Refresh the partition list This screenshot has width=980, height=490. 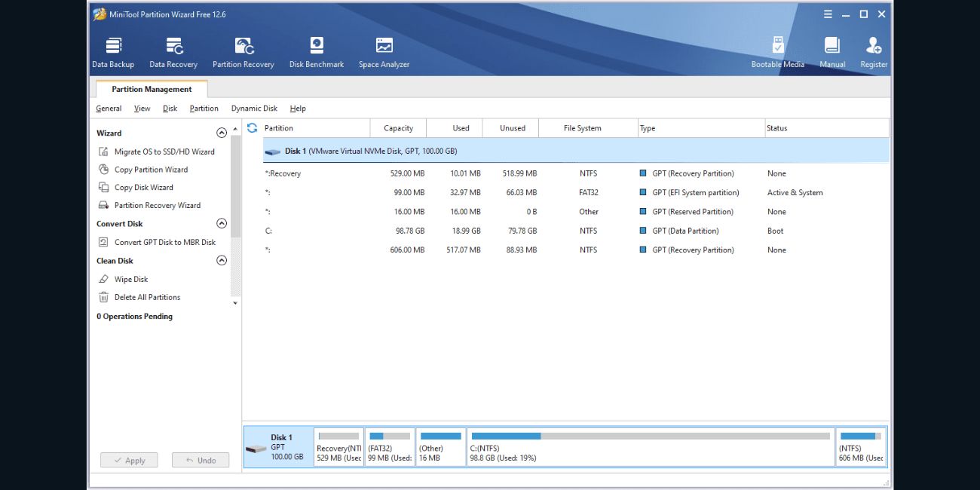click(252, 127)
